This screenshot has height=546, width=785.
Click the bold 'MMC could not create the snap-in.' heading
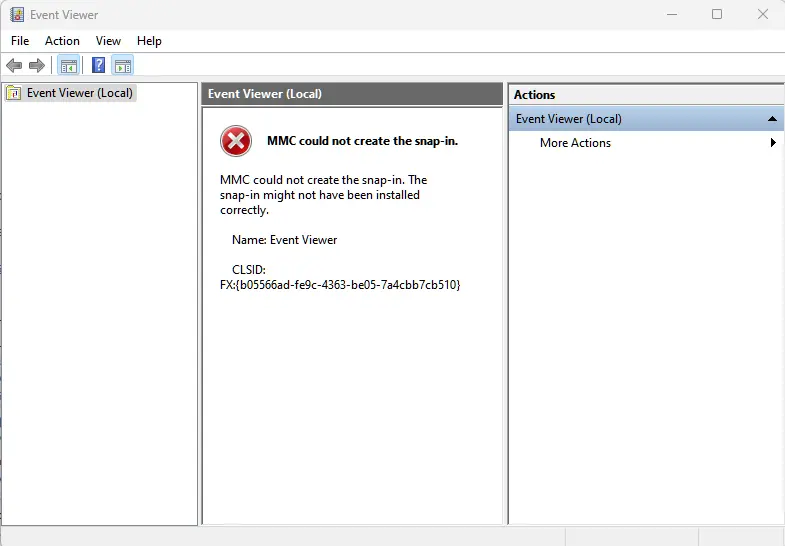click(x=362, y=141)
